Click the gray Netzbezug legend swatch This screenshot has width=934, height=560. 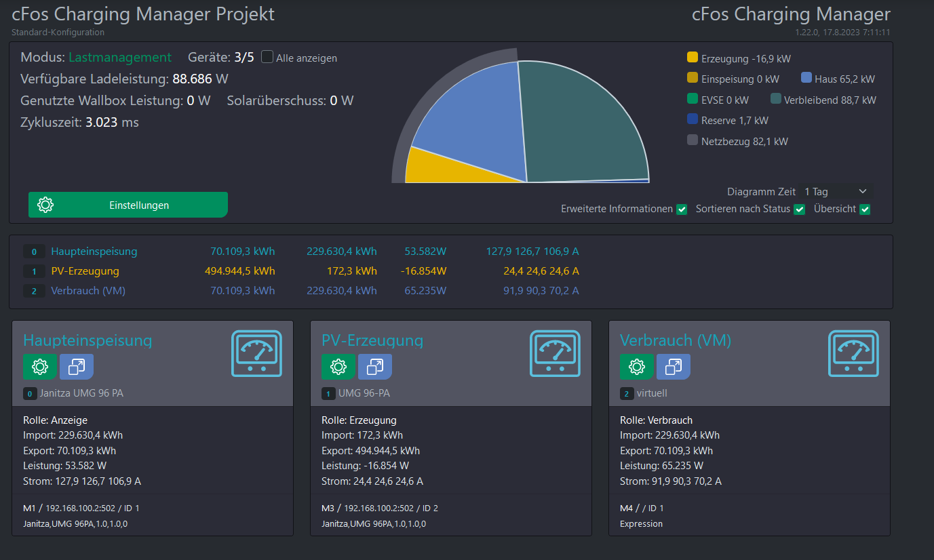693,140
